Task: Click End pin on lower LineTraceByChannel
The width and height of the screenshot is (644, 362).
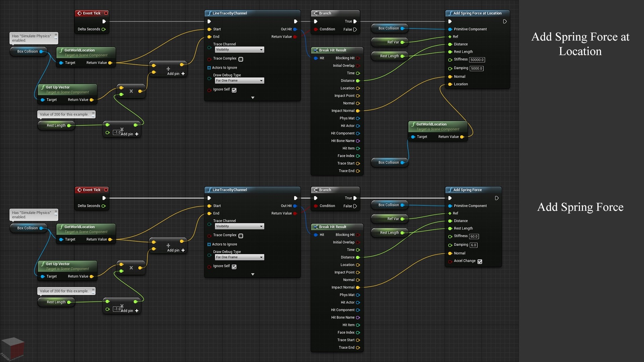Action: [x=209, y=214]
